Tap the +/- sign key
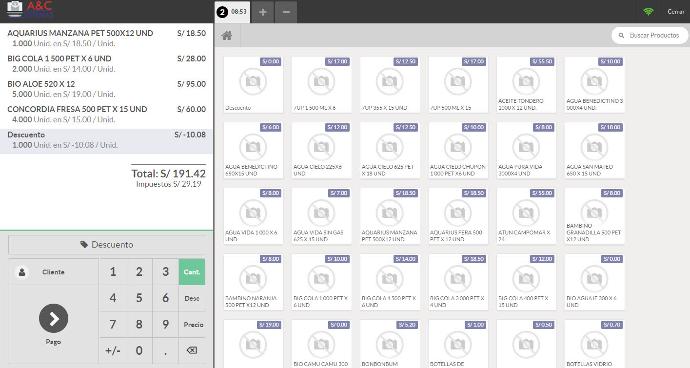 point(113,350)
